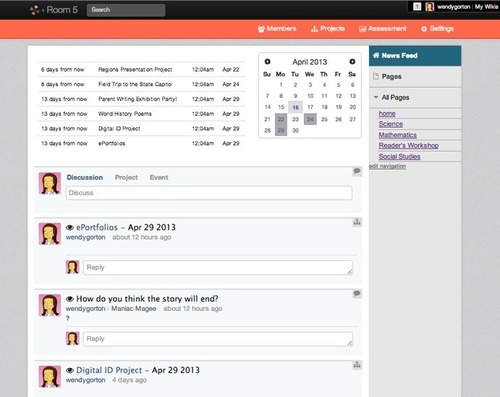This screenshot has width=500, height=397.
Task: Click in the Discuss input field
Action: pos(209,193)
